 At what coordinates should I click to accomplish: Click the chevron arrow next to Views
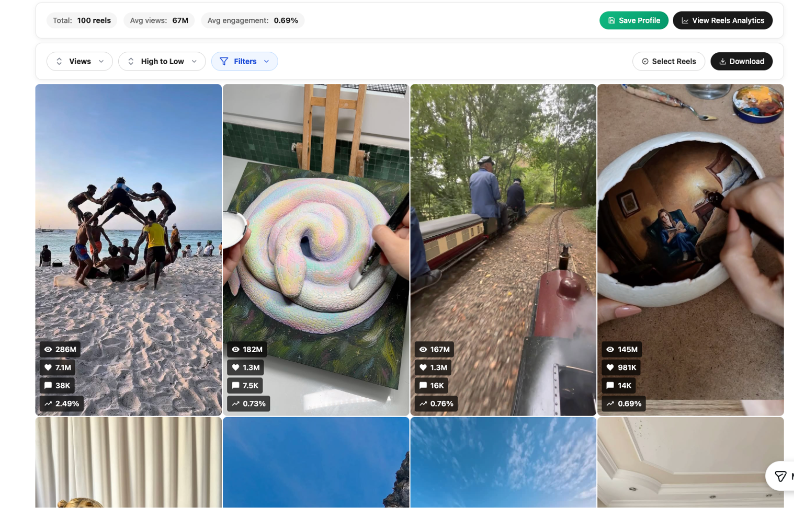[x=101, y=61]
